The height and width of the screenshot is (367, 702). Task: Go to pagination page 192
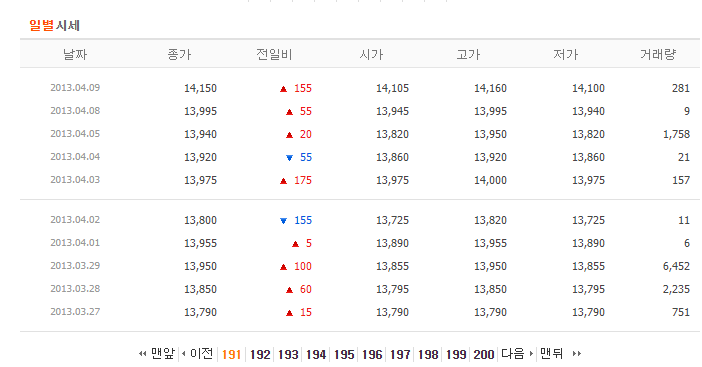click(260, 354)
